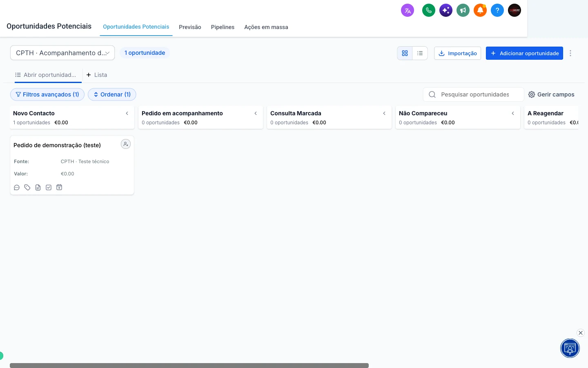Collapse the Novo Contacto column
The height and width of the screenshot is (368, 588).
click(127, 113)
